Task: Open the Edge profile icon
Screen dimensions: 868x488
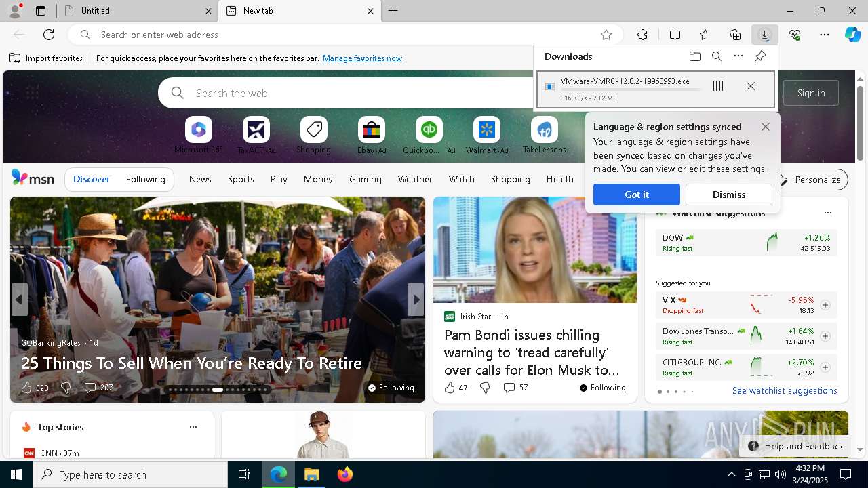Action: (x=15, y=11)
